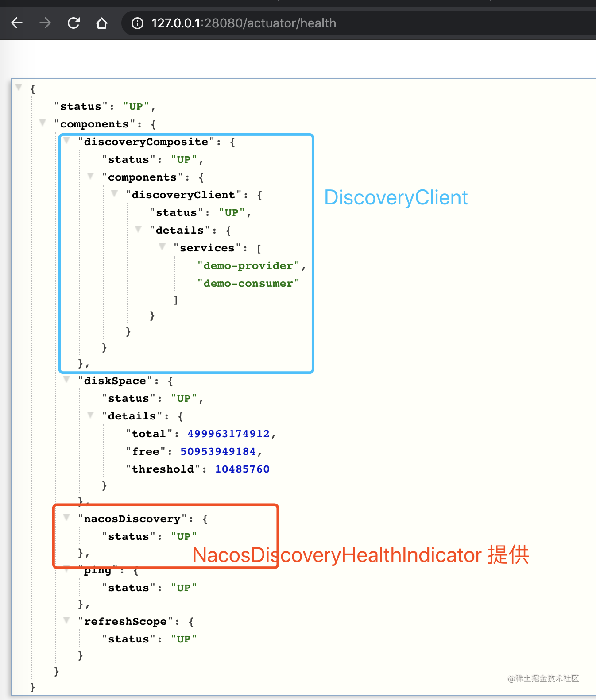Collapse diskSpace "details" node
The height and width of the screenshot is (700, 596).
[90, 415]
